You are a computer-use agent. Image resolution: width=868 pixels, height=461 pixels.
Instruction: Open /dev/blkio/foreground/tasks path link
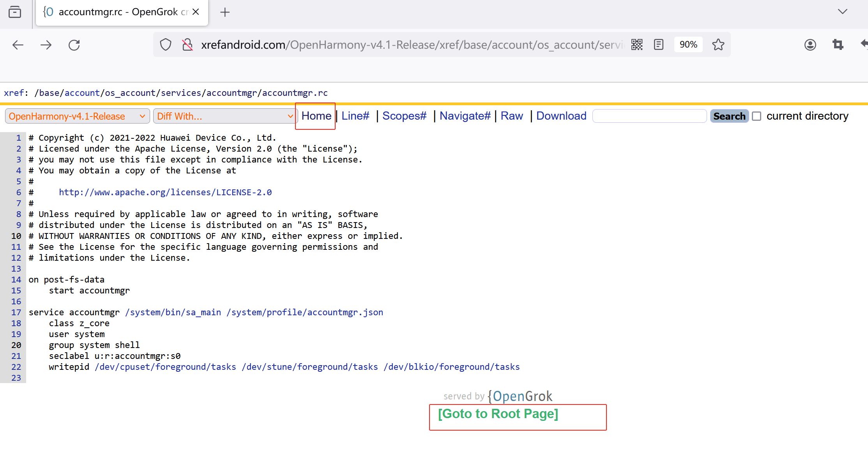click(x=452, y=367)
